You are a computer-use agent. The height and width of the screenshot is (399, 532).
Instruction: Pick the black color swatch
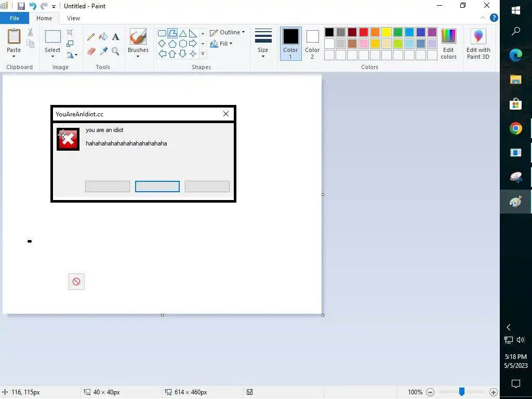tap(329, 32)
